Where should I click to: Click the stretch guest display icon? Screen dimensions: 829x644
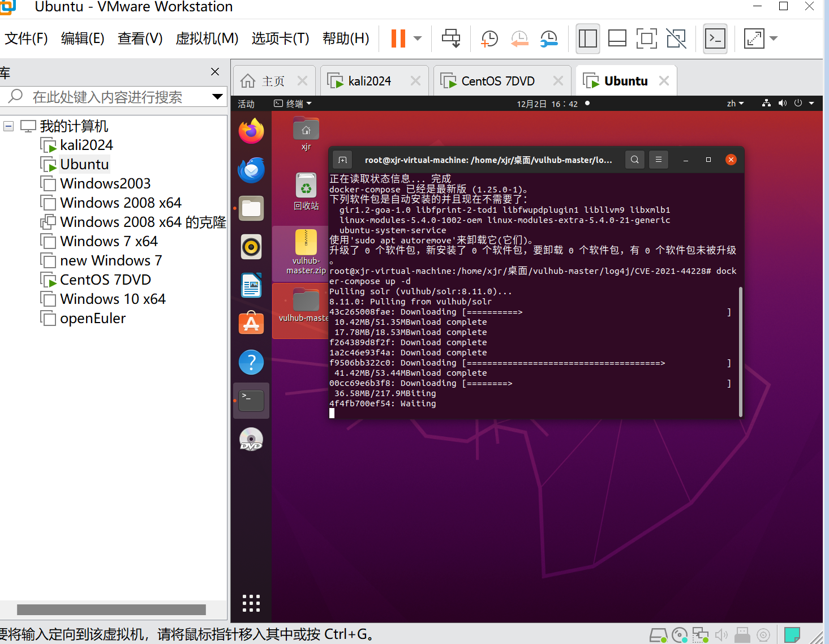click(x=754, y=38)
